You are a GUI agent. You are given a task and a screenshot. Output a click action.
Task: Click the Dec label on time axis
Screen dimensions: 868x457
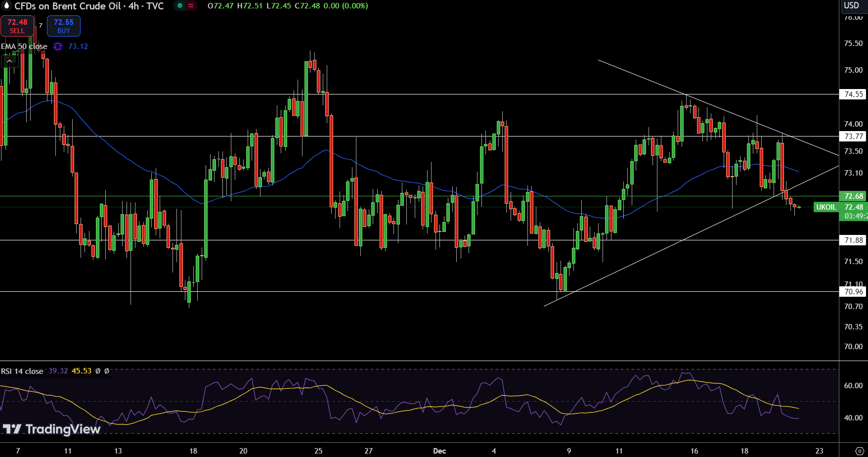tap(439, 451)
